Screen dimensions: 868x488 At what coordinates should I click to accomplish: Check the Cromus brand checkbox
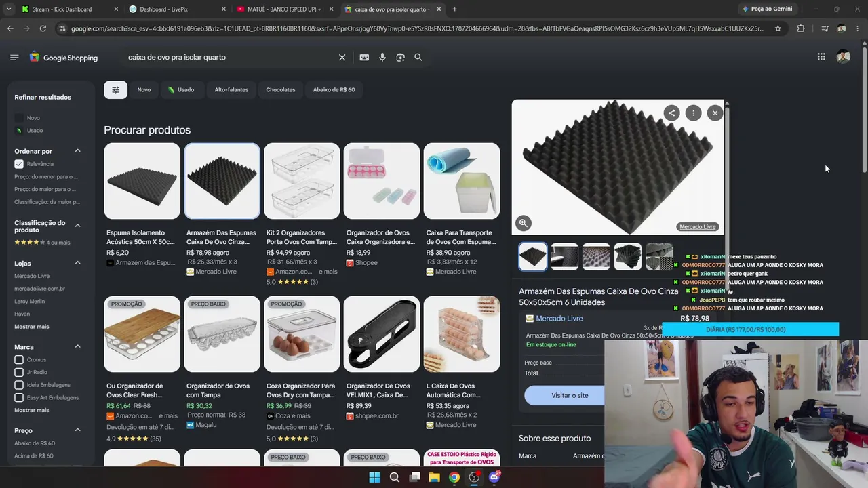tap(19, 360)
